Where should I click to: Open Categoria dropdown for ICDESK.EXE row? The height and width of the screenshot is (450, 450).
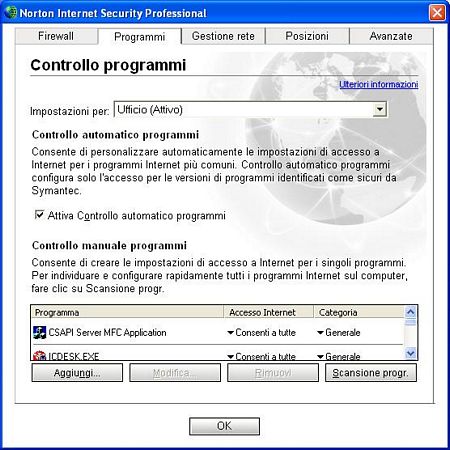pyautogui.click(x=320, y=357)
